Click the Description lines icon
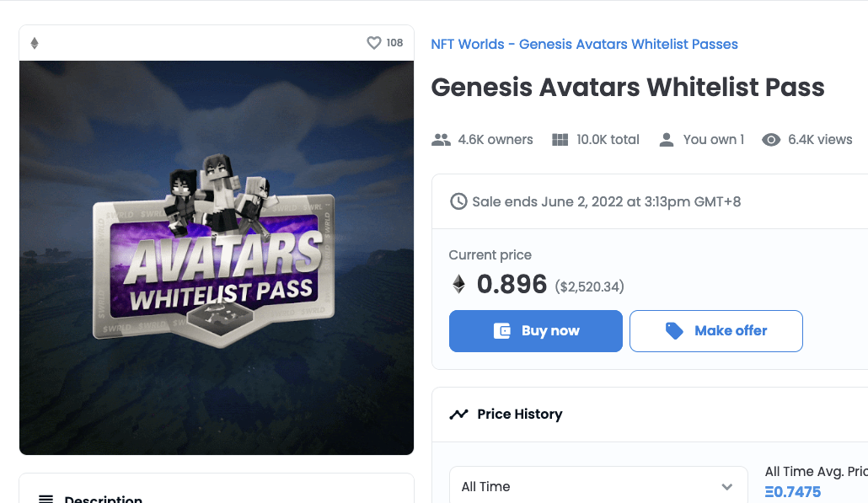 click(x=46, y=499)
